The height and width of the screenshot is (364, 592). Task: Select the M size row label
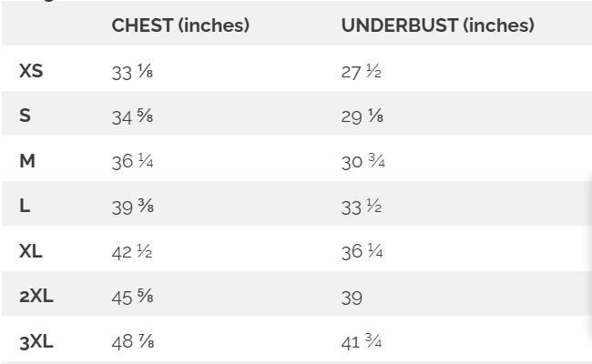click(27, 161)
